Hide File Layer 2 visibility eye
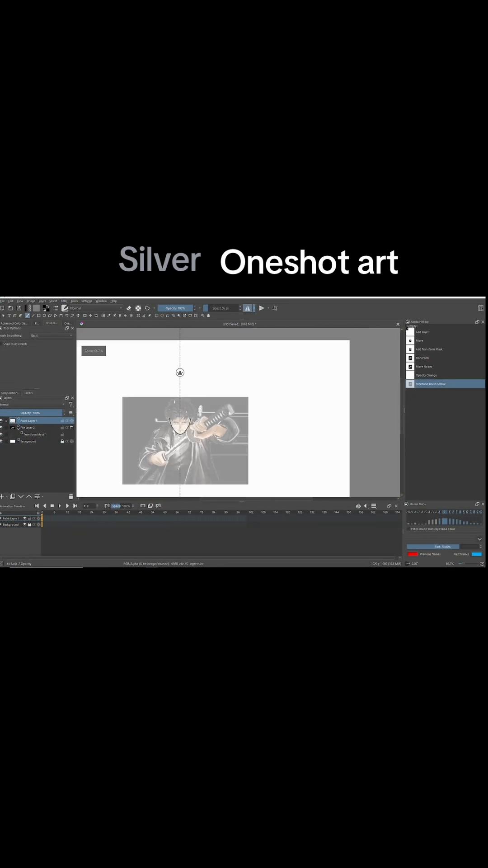This screenshot has width=488, height=868. tap(1, 427)
